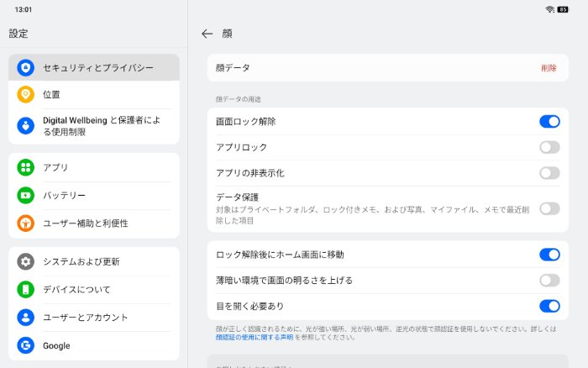The width and height of the screenshot is (588, 368).
Task: Enable the データ保護 toggle
Action: click(x=549, y=208)
